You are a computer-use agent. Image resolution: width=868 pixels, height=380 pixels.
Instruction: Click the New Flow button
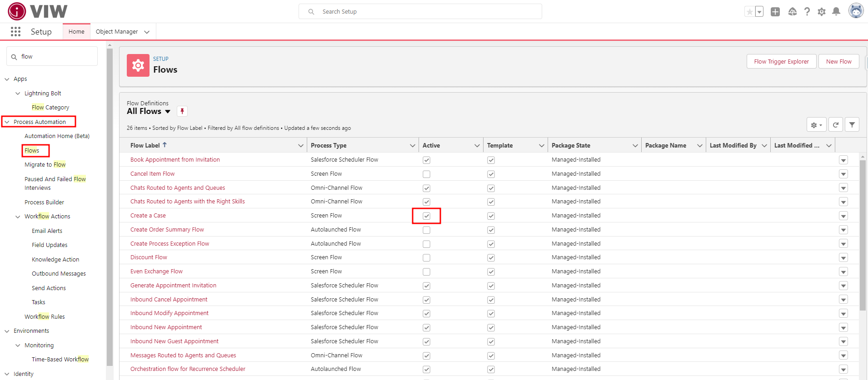pyautogui.click(x=839, y=61)
